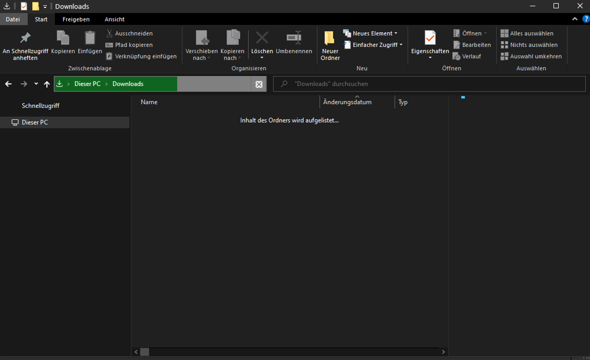This screenshot has height=360, width=590.
Task: Switch to the Freigeben tab
Action: point(76,19)
